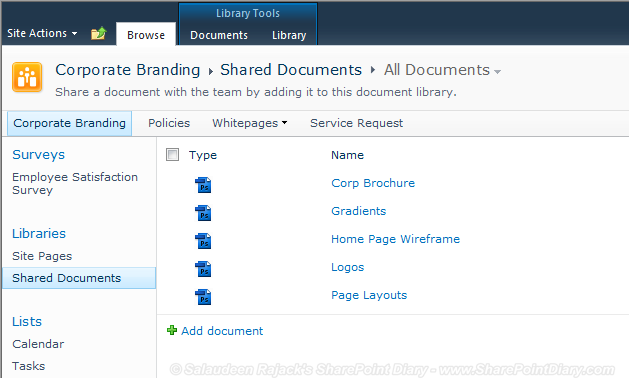Click the Library Tools ribbon group label
Screen dimensions: 629x378
pos(248,13)
